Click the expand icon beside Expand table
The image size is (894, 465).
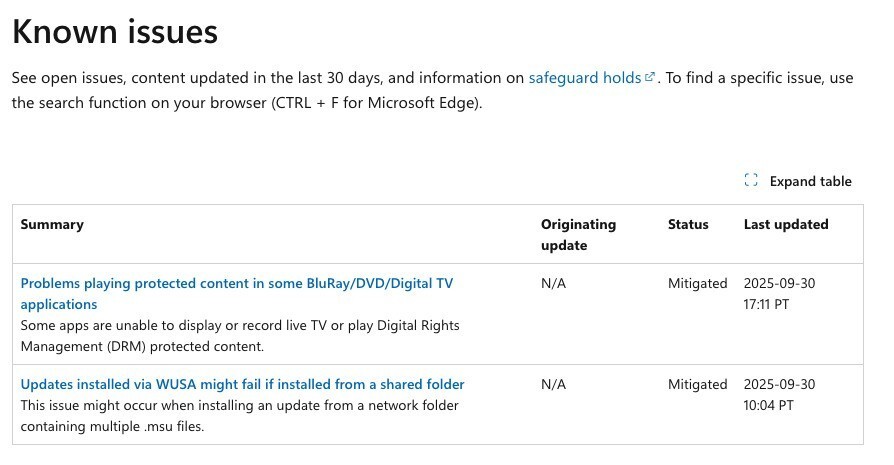[751, 181]
